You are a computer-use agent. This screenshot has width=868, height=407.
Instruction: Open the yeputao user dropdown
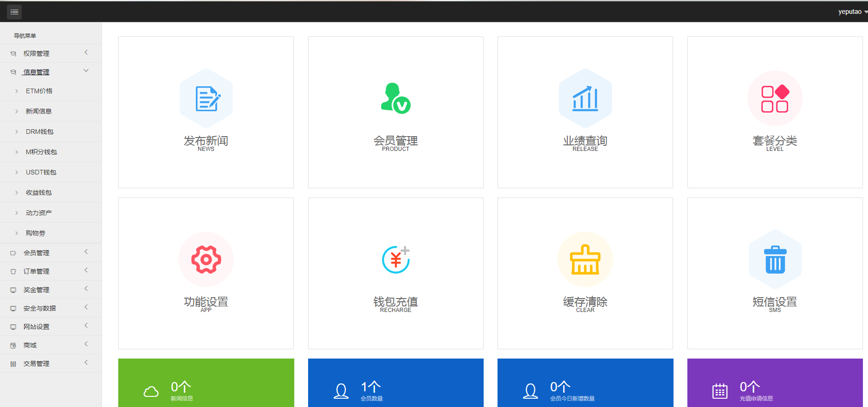point(852,12)
